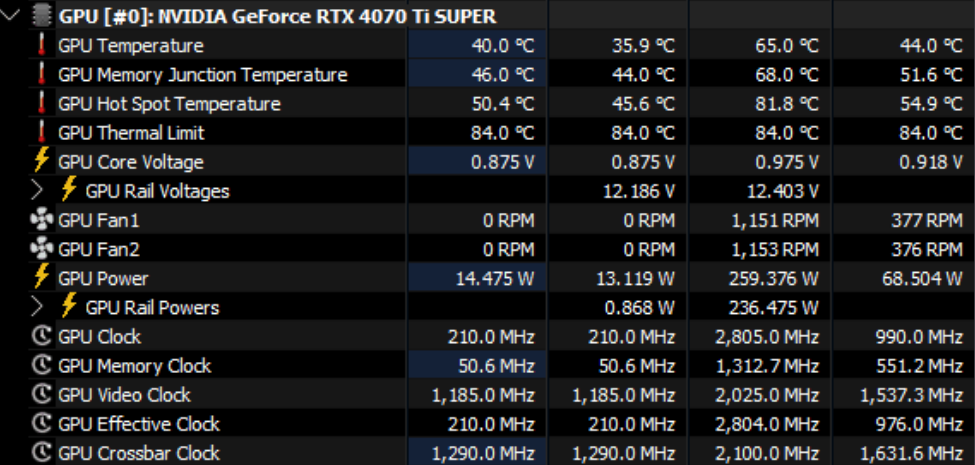Click clock icon beside GPU Memory Clock
Viewport: 975px width, 465px height.
41,366
